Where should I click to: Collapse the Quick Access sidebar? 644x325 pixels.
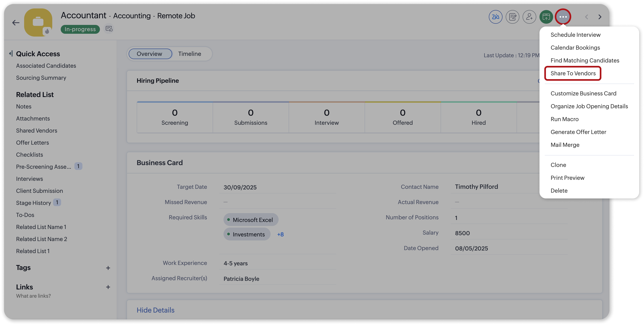[x=11, y=53]
